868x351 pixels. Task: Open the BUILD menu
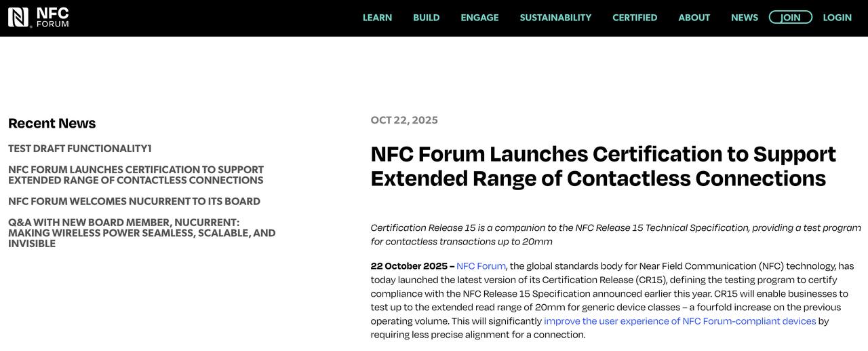[x=427, y=18]
